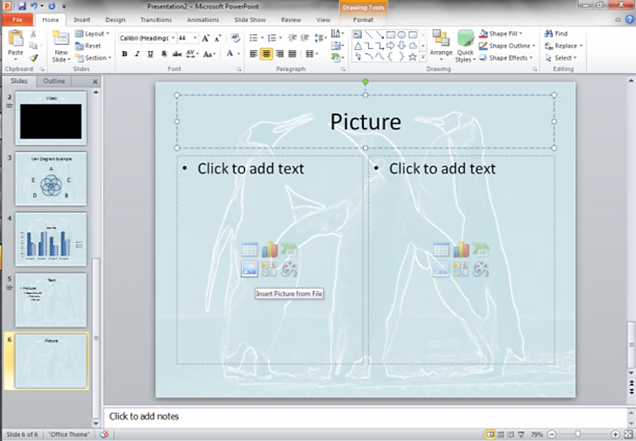Click Insert Chart icon in right placeholder
636x441 pixels.
[461, 250]
